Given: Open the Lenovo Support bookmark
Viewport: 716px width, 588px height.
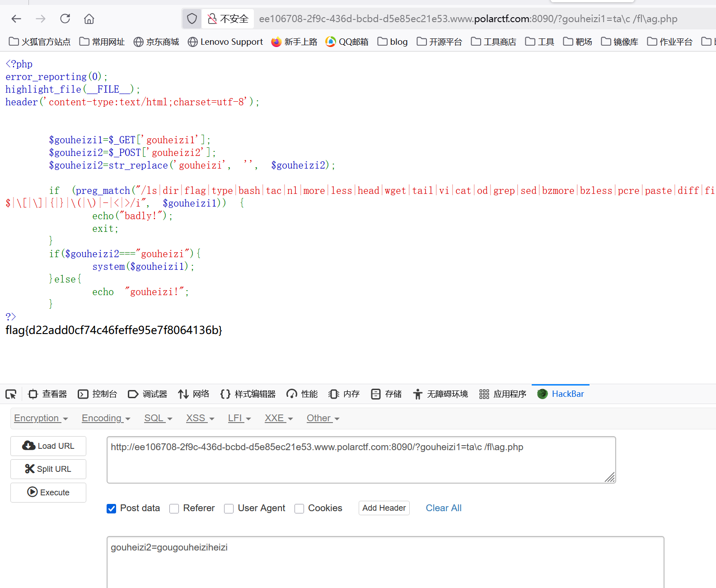Looking at the screenshot, I should coord(225,42).
